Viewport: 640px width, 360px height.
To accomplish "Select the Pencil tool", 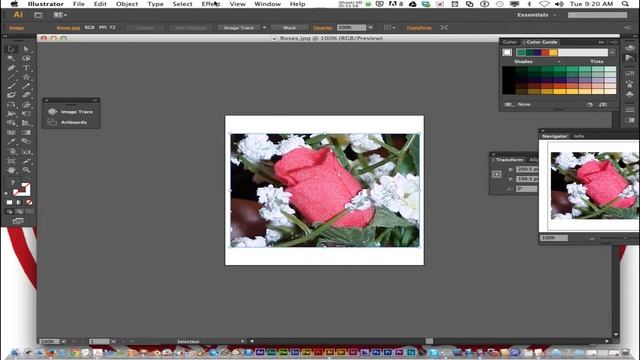I will 26,86.
